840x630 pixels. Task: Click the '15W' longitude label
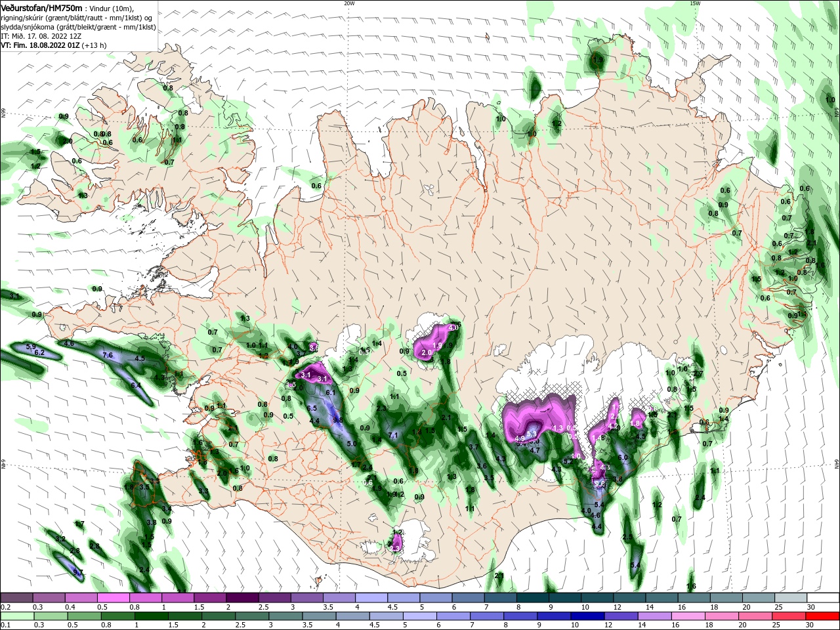coord(695,3)
